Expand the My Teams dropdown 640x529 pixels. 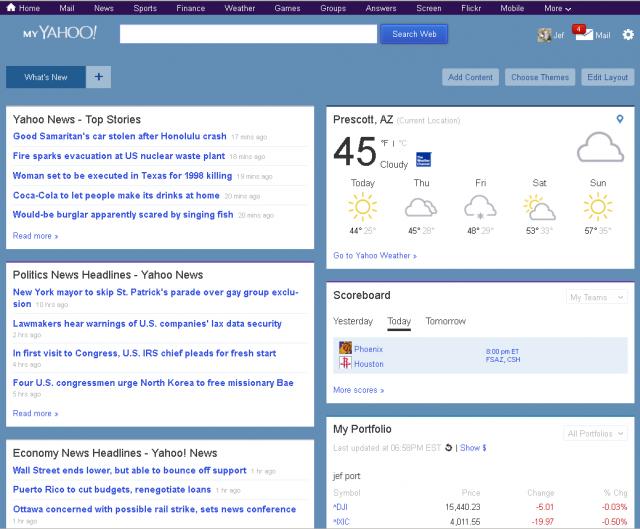[596, 297]
